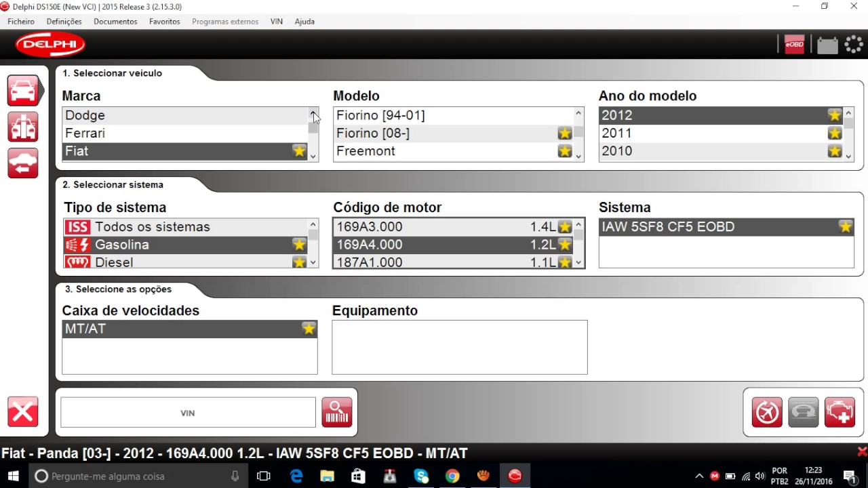Click Tipo de sistema scroll up arrow
The image size is (868, 488).
[313, 225]
